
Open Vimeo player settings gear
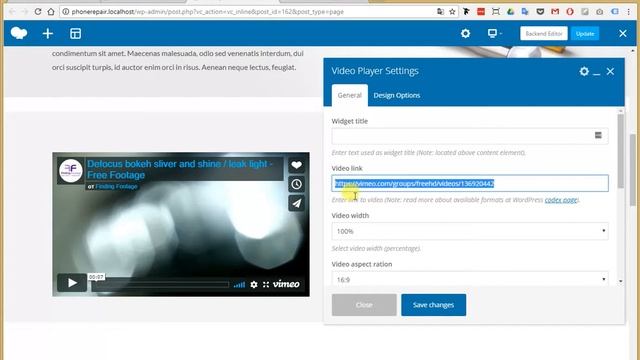(254, 284)
